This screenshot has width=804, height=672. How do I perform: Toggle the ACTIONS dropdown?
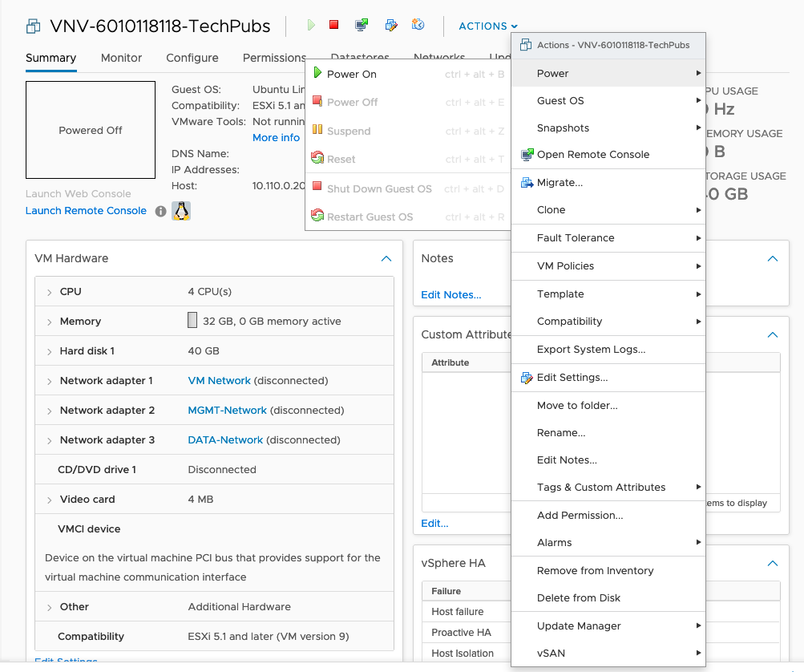(x=488, y=26)
